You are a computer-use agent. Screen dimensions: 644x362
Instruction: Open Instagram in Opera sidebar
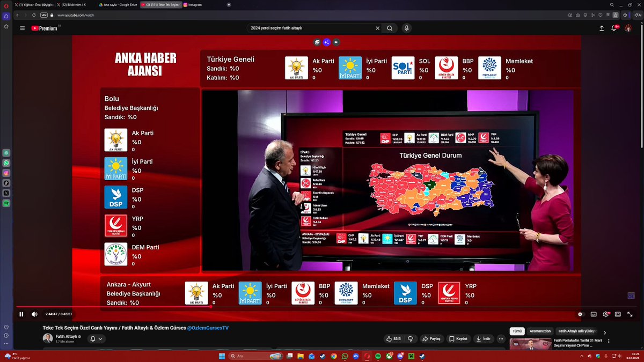point(6,173)
